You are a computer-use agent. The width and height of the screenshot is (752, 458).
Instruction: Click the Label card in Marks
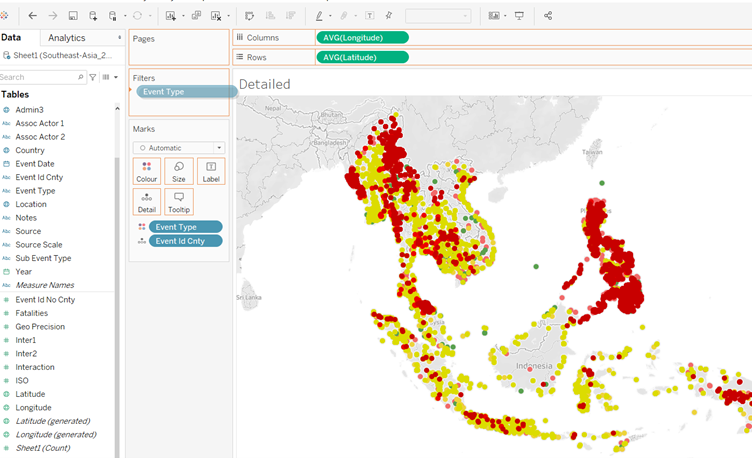211,171
